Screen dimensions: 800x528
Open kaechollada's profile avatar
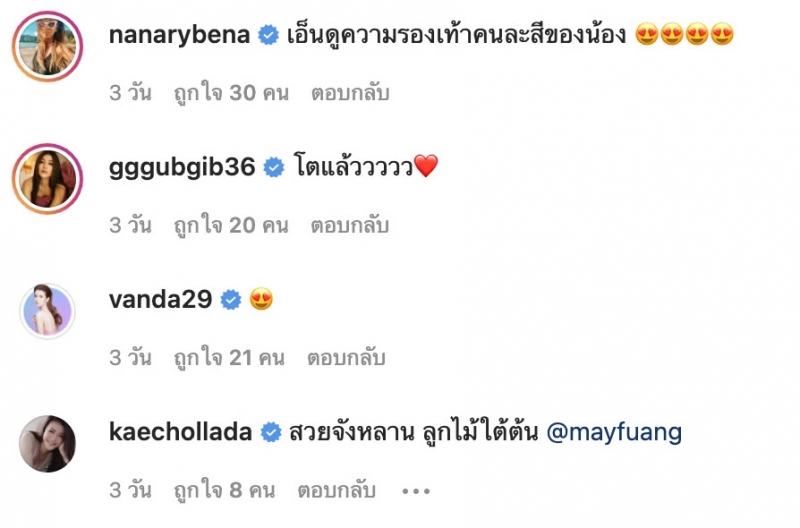[x=47, y=444]
